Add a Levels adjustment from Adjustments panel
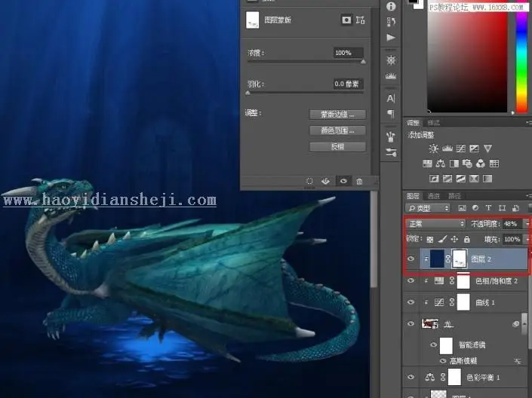 [447, 148]
